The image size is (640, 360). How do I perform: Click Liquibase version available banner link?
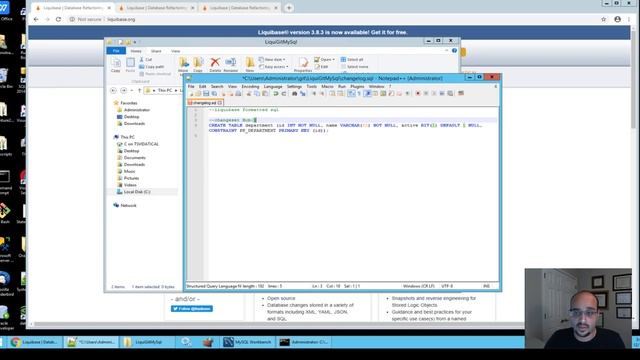coord(333,32)
